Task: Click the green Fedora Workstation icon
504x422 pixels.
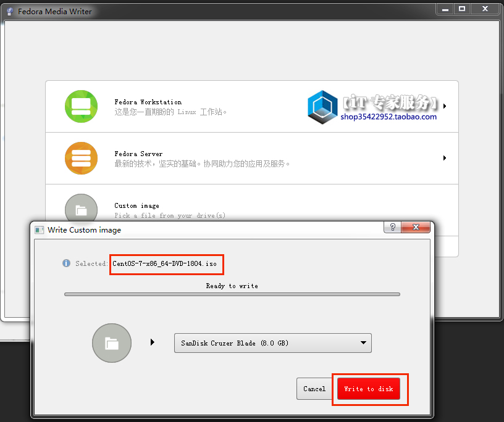Action: point(81,106)
